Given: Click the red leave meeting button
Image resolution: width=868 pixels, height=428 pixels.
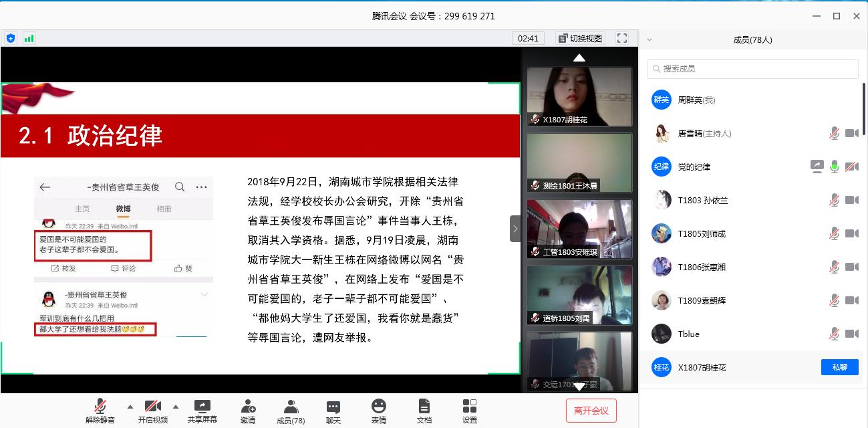Looking at the screenshot, I should 591,410.
